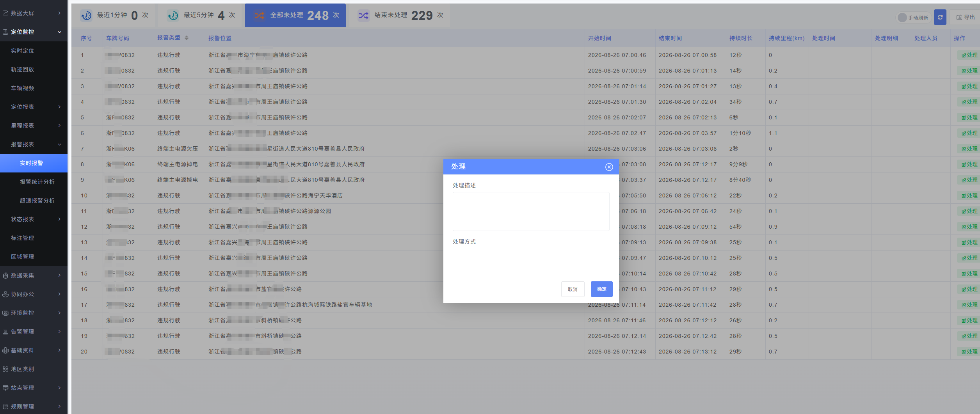980x414 pixels.
Task: Click the 地区类别 sidebar icon
Action: [x=5, y=369]
